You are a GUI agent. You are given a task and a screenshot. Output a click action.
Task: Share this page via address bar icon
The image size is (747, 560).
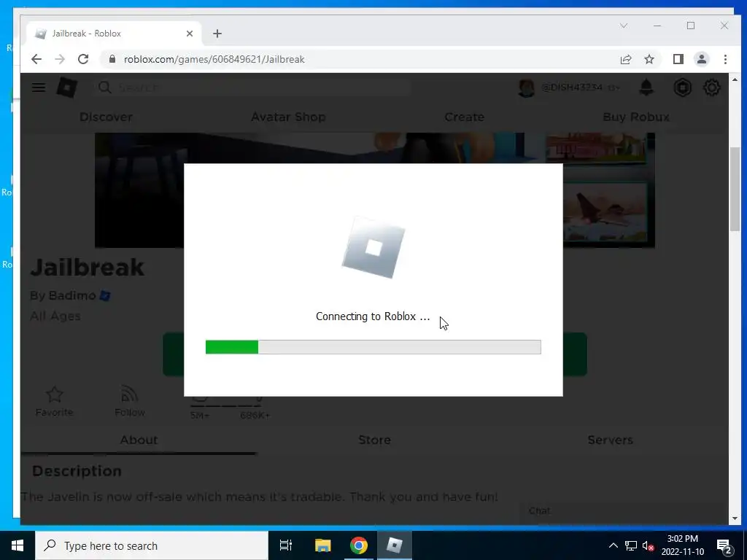625,59
